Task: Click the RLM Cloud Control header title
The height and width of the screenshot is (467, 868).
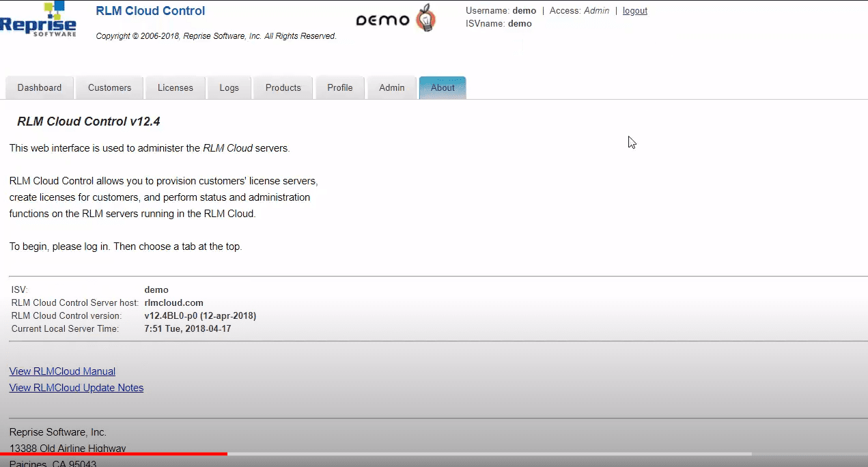Action: pos(150,11)
